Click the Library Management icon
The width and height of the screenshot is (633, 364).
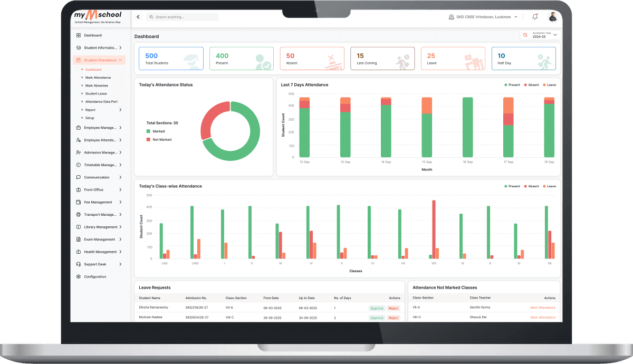[79, 227]
